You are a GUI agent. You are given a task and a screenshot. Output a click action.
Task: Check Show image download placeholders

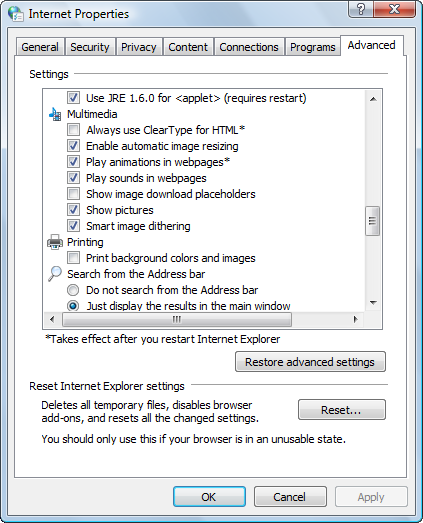click(x=73, y=194)
